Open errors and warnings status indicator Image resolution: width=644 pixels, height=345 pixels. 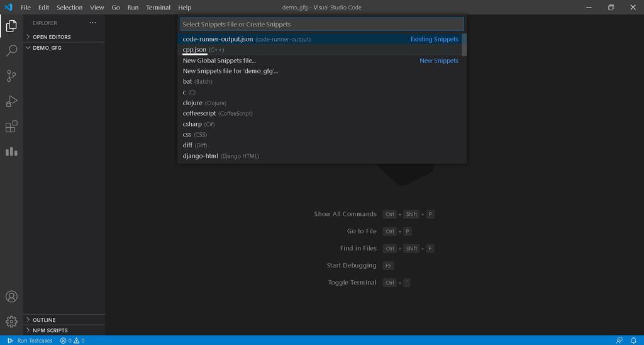pos(72,341)
